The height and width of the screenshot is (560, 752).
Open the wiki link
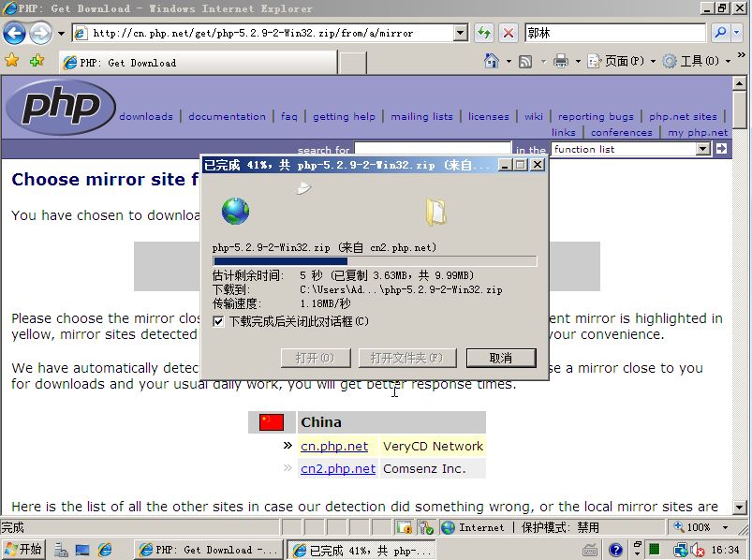[x=533, y=116]
